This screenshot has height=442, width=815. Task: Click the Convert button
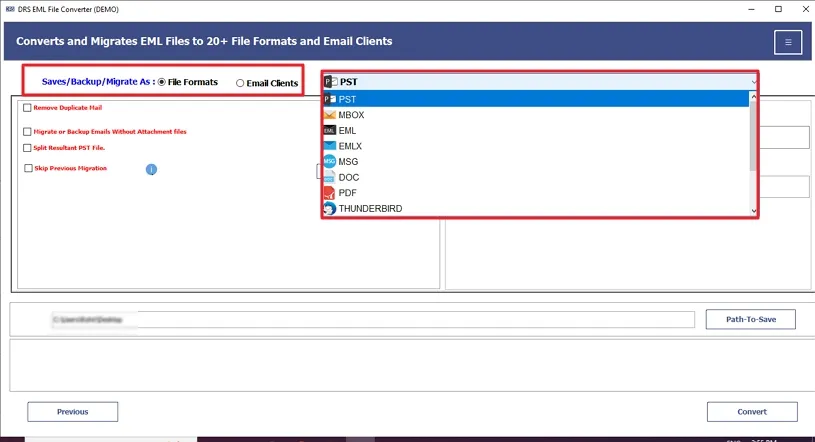(x=752, y=412)
